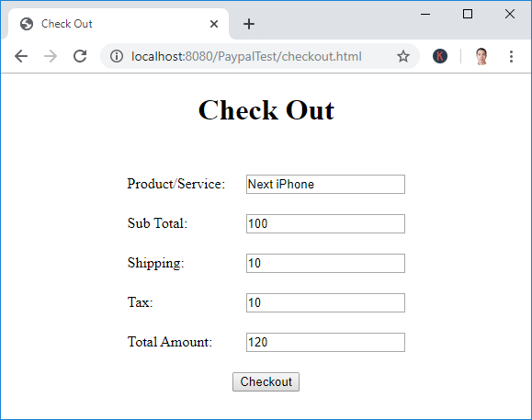532x420 pixels.
Task: Click the Sub Total label
Action: tap(157, 223)
